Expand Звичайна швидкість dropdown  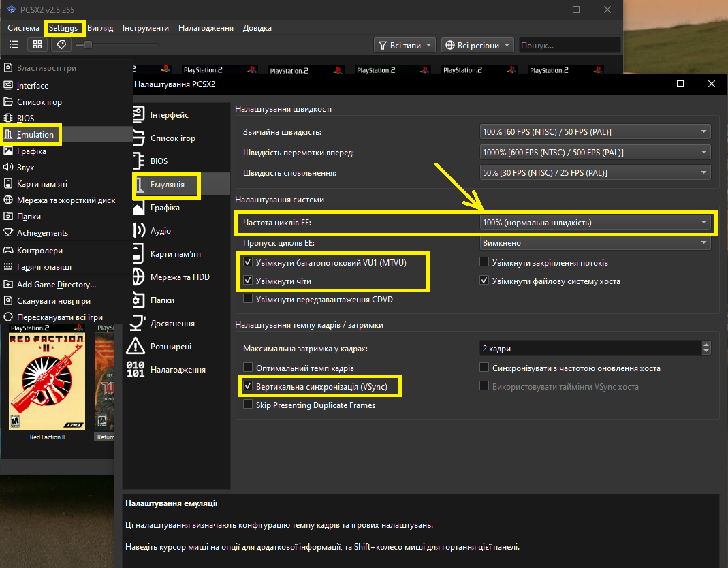point(595,132)
